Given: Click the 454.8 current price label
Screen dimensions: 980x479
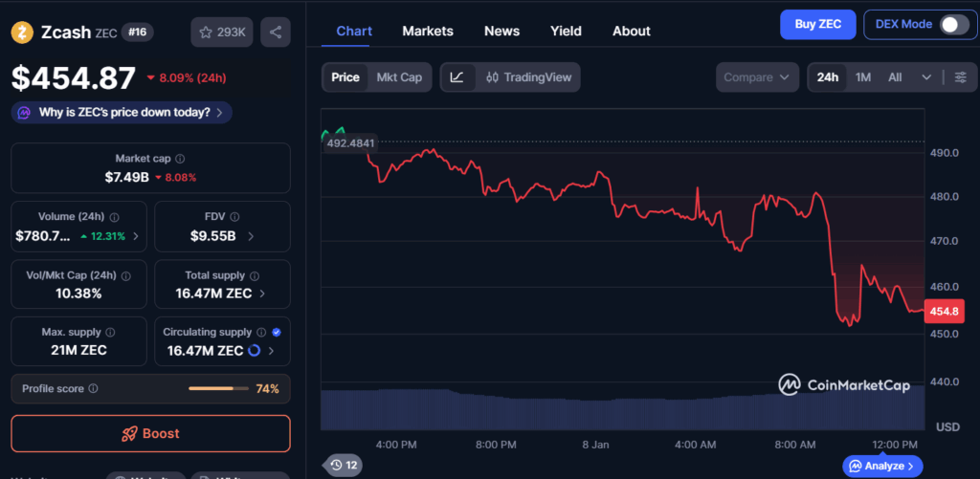Looking at the screenshot, I should [943, 311].
